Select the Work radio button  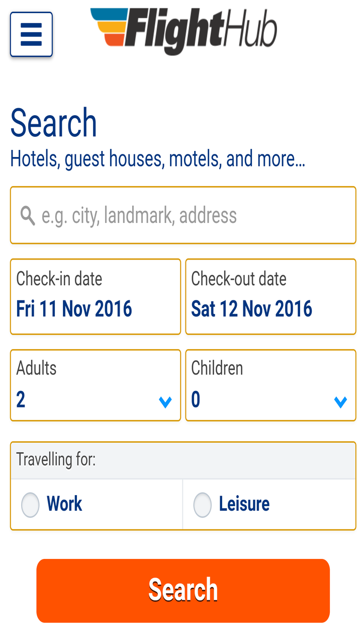30,505
